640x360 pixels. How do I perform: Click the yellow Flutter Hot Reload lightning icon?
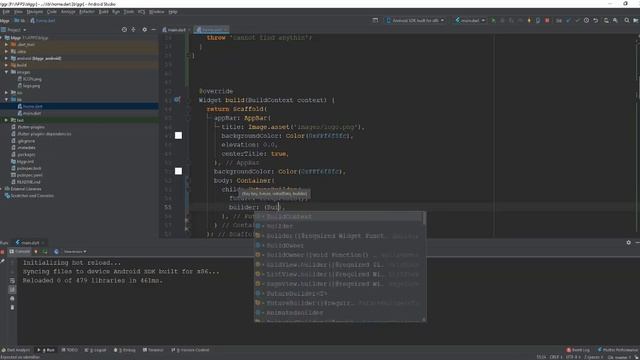click(x=529, y=20)
